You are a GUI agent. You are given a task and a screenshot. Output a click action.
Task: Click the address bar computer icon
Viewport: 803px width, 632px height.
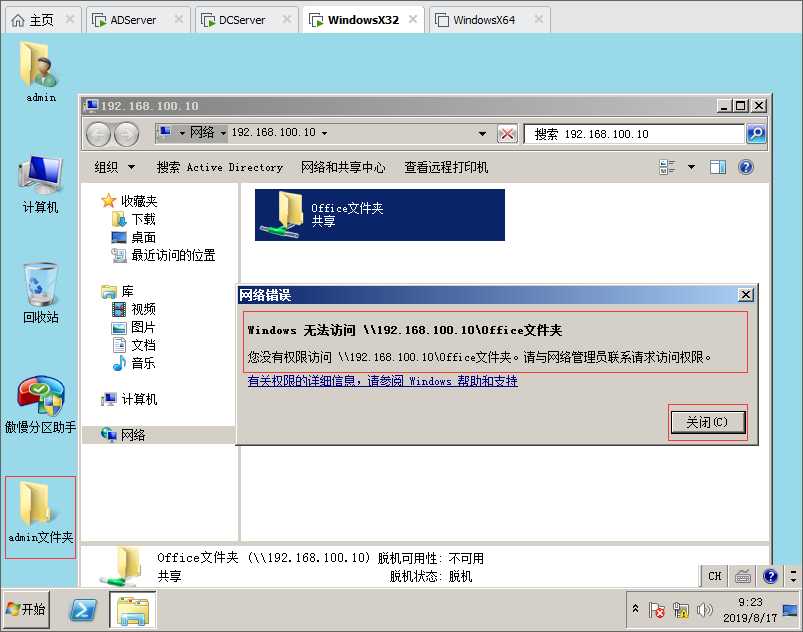[x=165, y=132]
